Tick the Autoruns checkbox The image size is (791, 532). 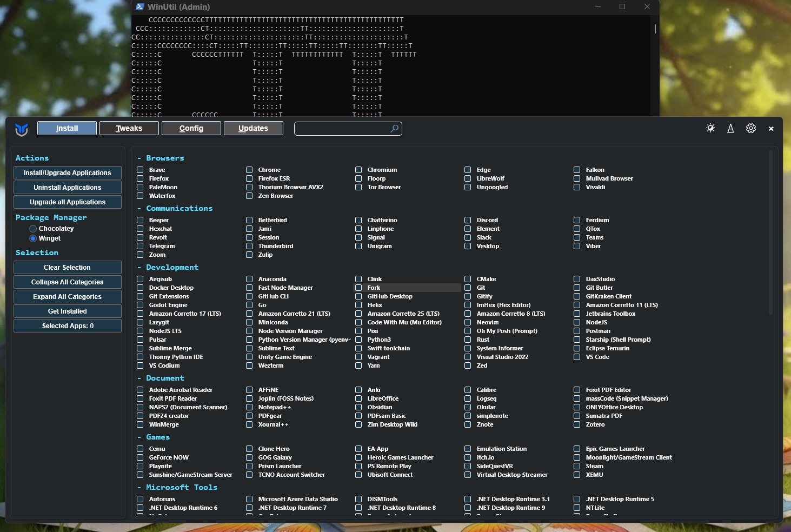[140, 499]
